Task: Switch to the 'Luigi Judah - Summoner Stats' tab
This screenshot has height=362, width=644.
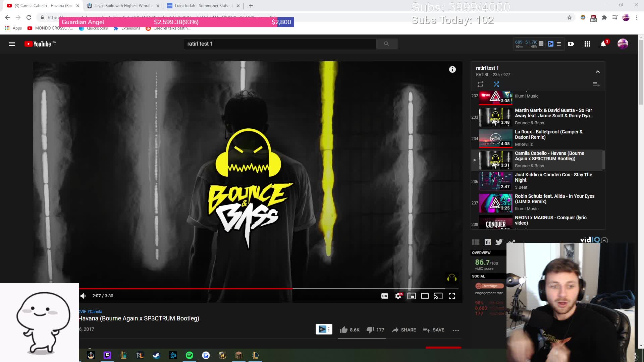Action: pos(203,6)
